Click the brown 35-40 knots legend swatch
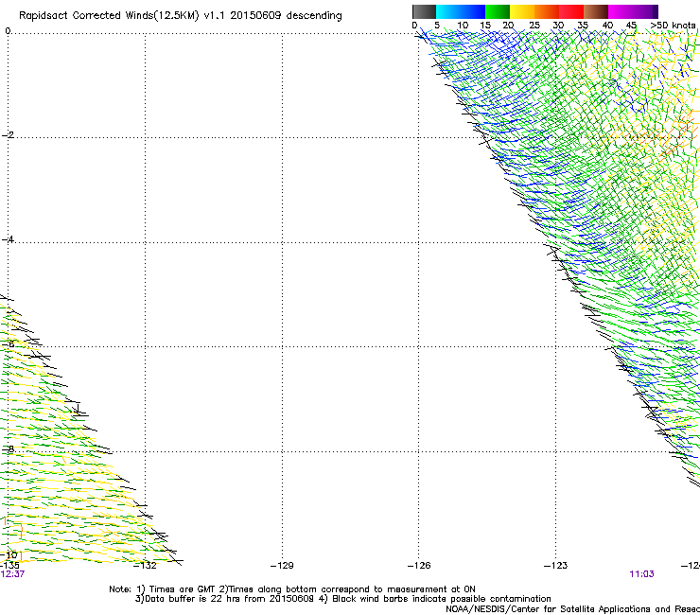The image size is (700, 615). click(x=596, y=11)
